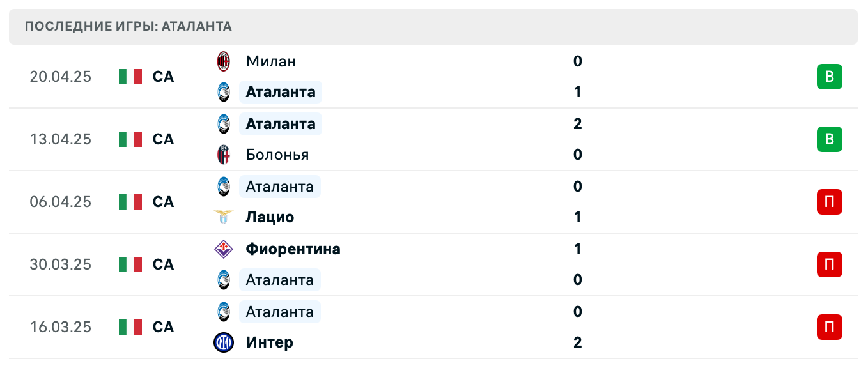
Task: Click the Italian flag beside 16.03.25
Action: 130,326
